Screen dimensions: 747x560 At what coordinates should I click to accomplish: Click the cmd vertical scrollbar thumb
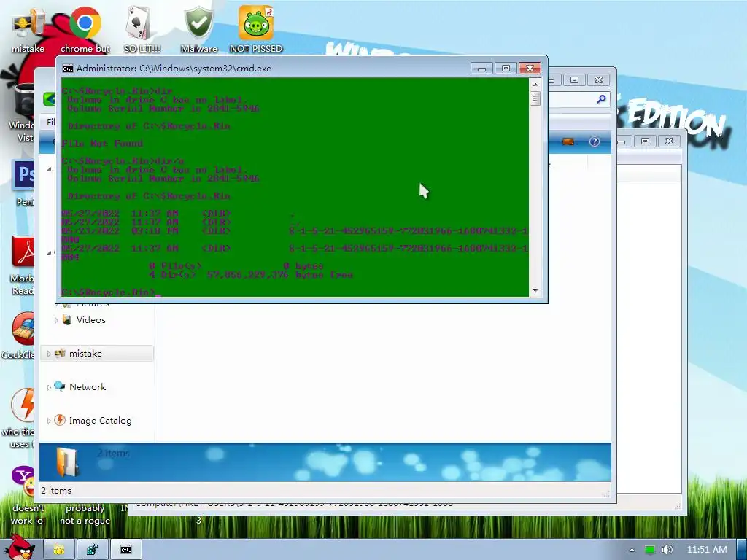pos(535,99)
